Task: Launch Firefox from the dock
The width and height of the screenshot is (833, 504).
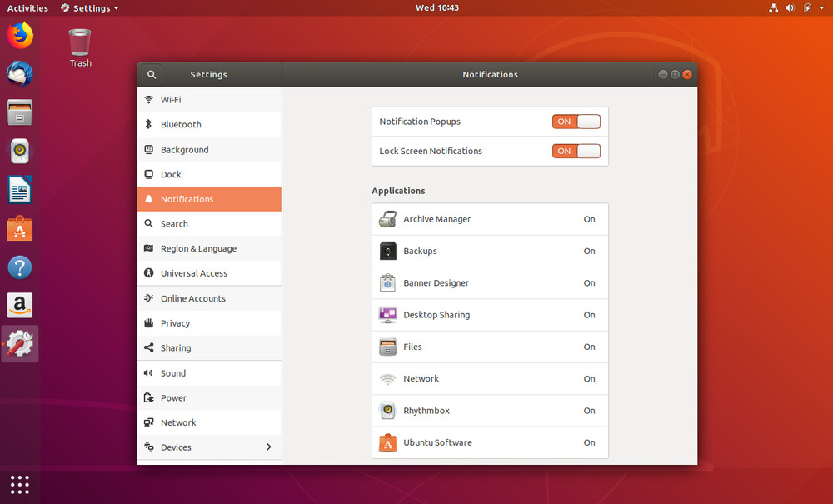Action: pos(19,35)
